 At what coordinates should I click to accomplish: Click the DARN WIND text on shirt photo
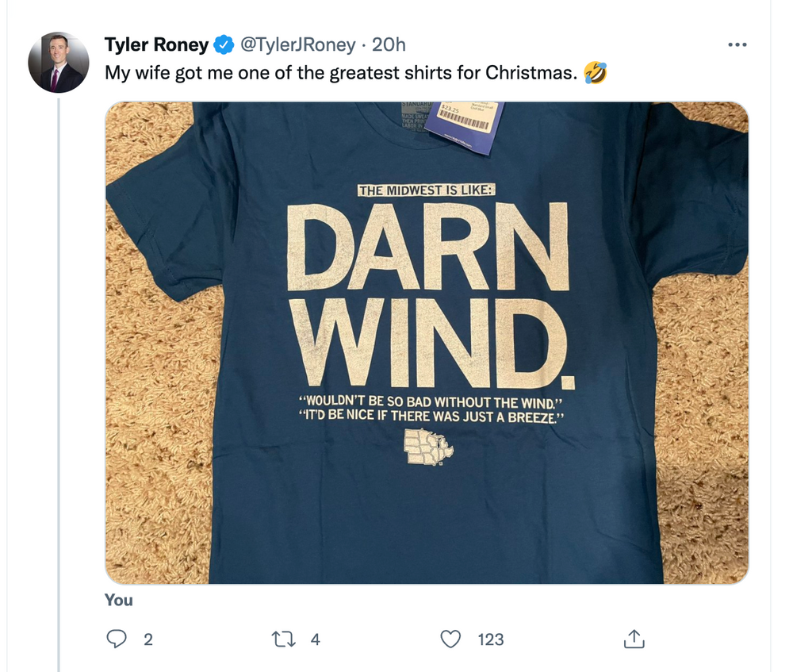pos(429,292)
